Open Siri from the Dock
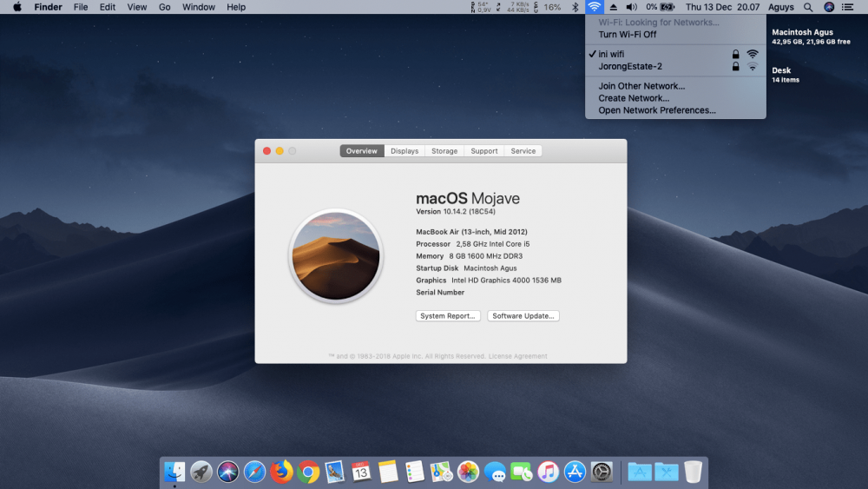 pos(227,472)
